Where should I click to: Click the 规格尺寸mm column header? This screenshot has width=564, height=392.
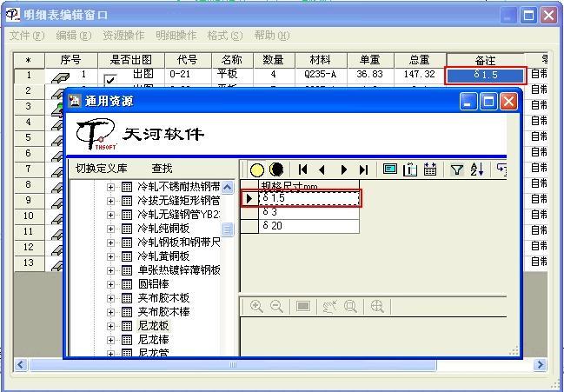click(x=309, y=186)
